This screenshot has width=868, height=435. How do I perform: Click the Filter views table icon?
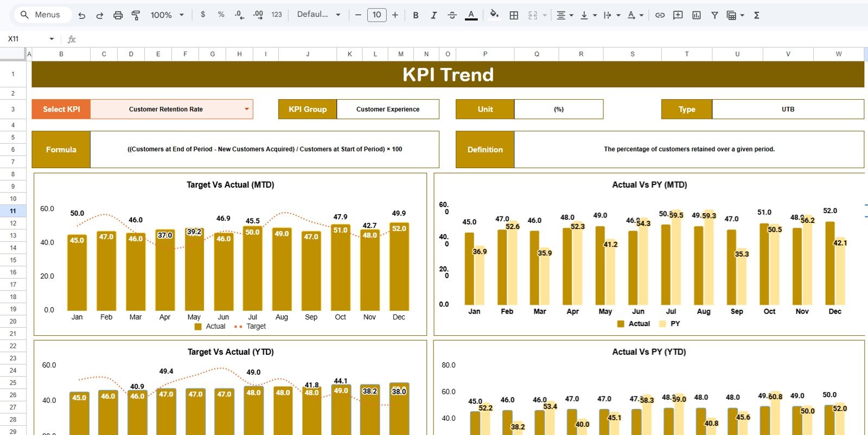coord(731,15)
